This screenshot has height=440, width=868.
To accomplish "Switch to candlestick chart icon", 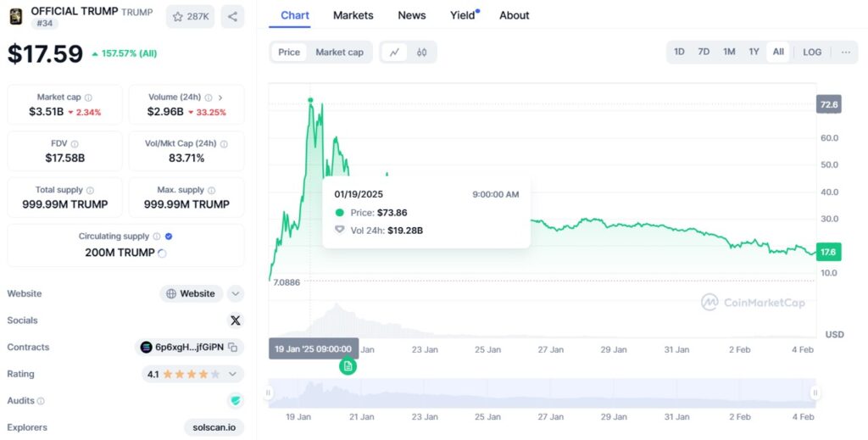I will click(422, 52).
